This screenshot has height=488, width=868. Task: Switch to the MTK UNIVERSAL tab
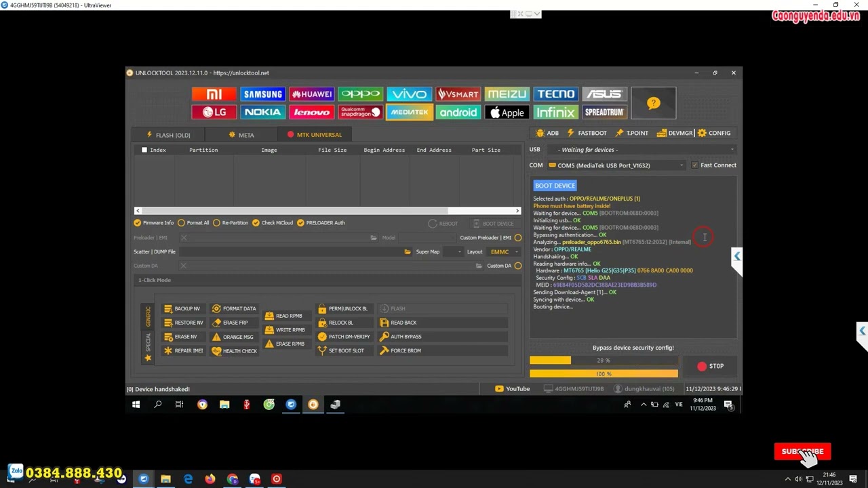point(315,135)
